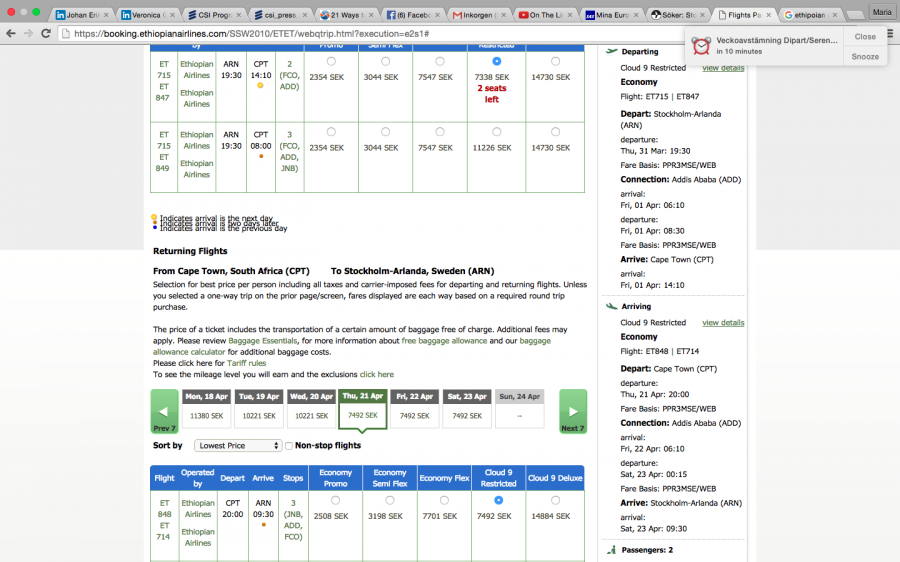Go back using the browser back arrow
The width and height of the screenshot is (900, 562).
(x=10, y=34)
